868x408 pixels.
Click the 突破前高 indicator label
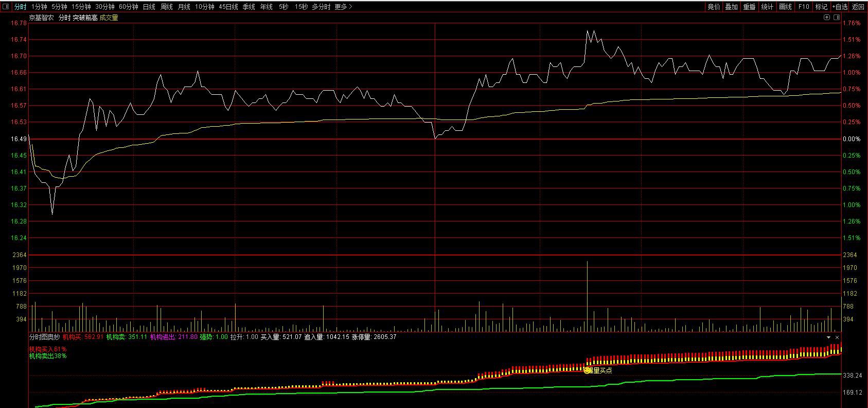pos(85,18)
